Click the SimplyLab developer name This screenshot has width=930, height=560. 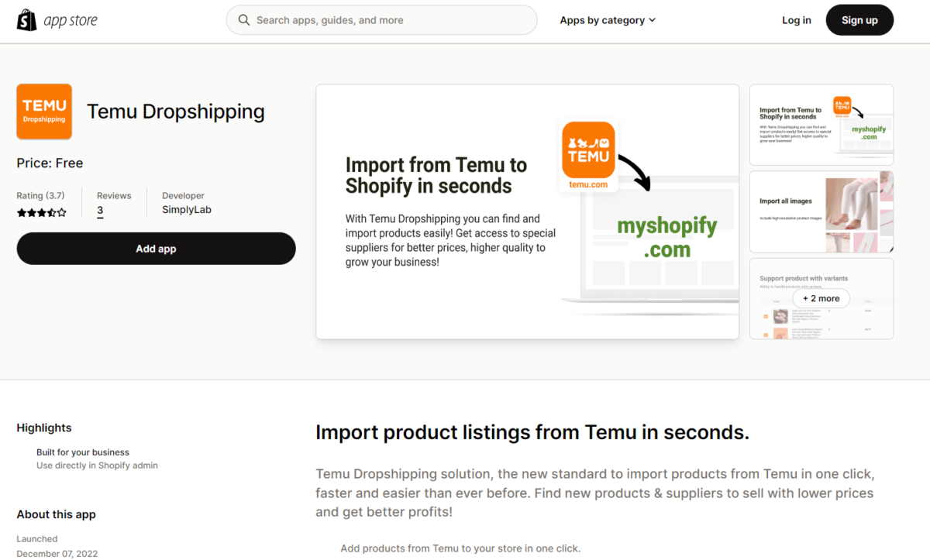point(186,209)
